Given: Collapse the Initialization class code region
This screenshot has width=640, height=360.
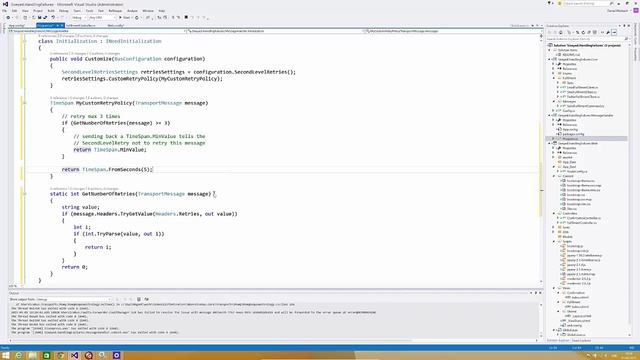Looking at the screenshot, I should click(x=24, y=41).
